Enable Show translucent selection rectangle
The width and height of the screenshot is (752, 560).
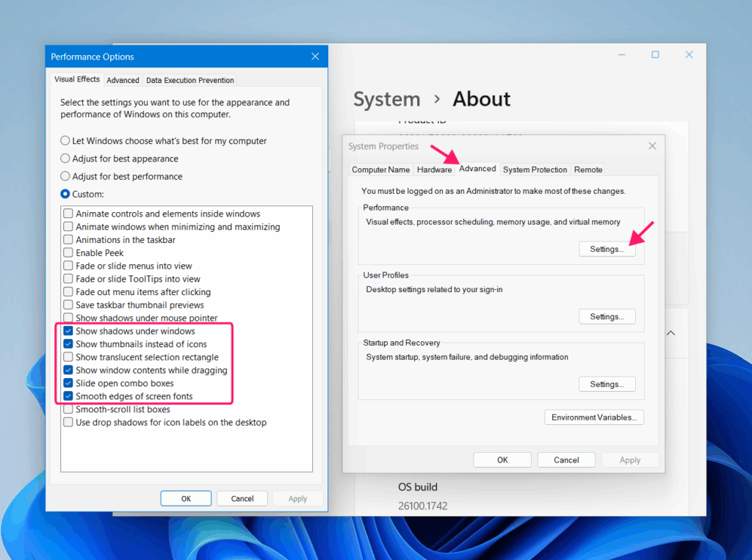pyautogui.click(x=68, y=357)
